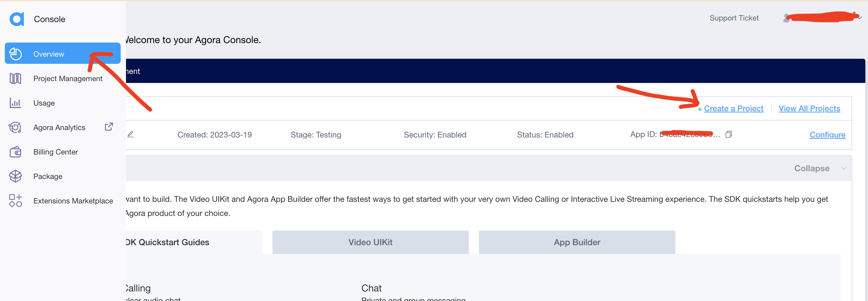
Task: Click the Billing Center wallet icon
Action: pos(15,152)
